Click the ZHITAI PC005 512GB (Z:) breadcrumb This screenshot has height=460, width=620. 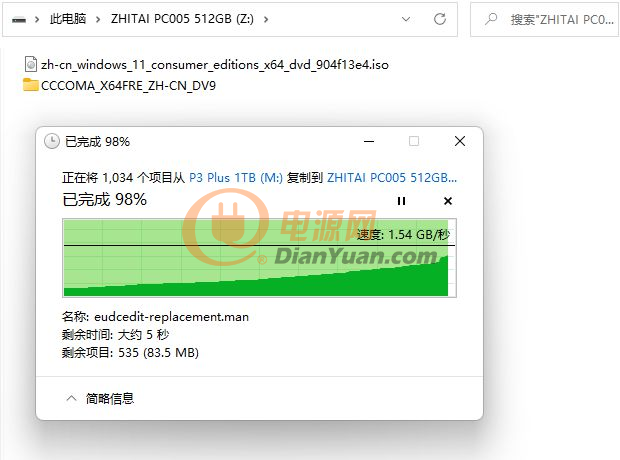tap(182, 19)
